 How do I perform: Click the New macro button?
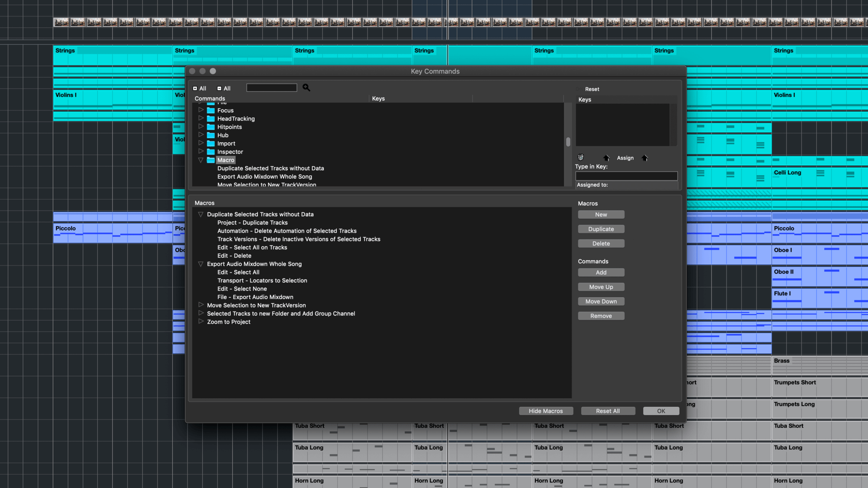click(601, 214)
